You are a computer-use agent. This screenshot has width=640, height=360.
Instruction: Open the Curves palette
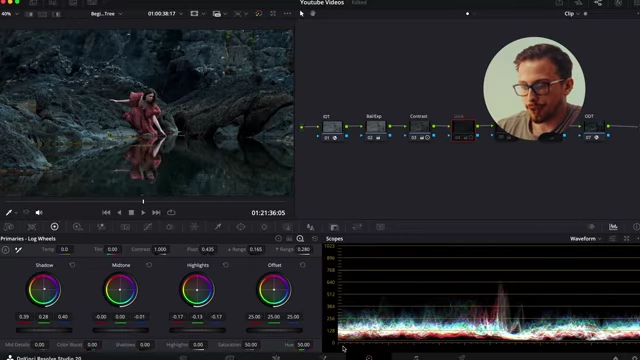148,227
